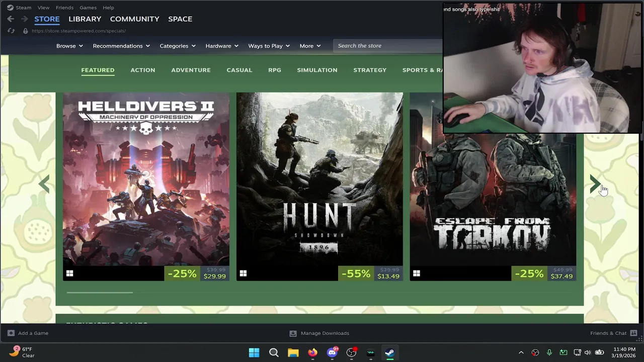Select the ADVENTURE specials tab
The image size is (644, 362).
coord(191,70)
